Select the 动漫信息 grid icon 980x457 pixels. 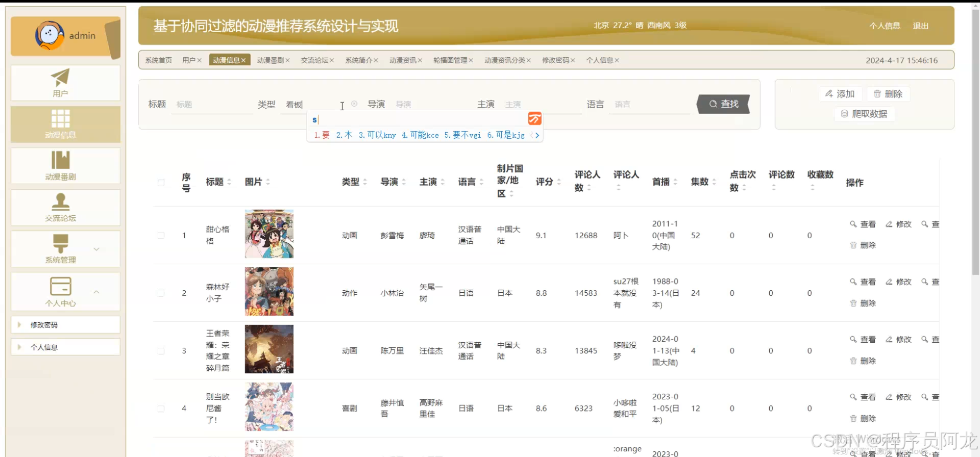(x=60, y=119)
